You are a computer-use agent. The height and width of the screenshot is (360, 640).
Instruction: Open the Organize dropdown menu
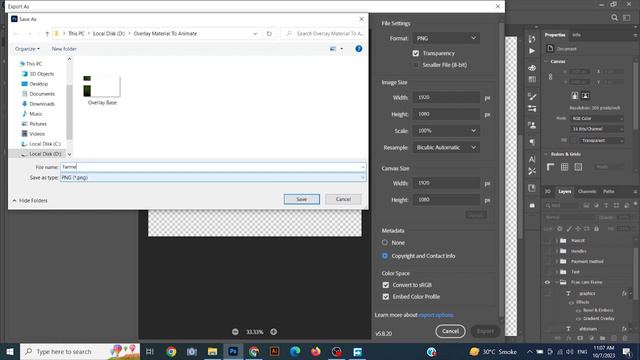click(x=27, y=49)
